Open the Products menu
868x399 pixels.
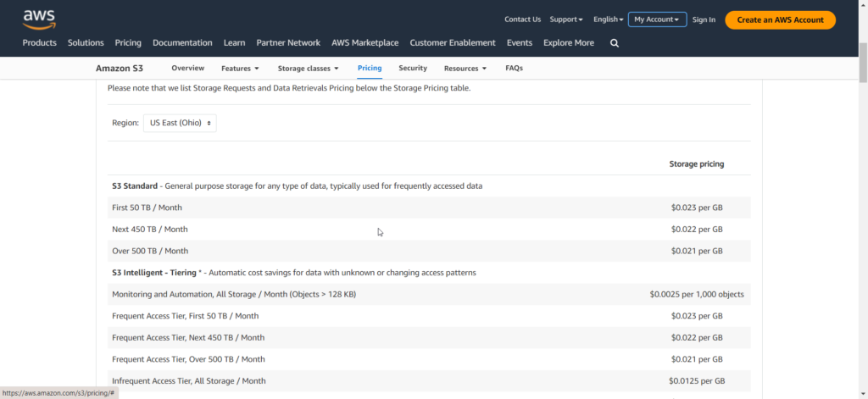point(39,42)
